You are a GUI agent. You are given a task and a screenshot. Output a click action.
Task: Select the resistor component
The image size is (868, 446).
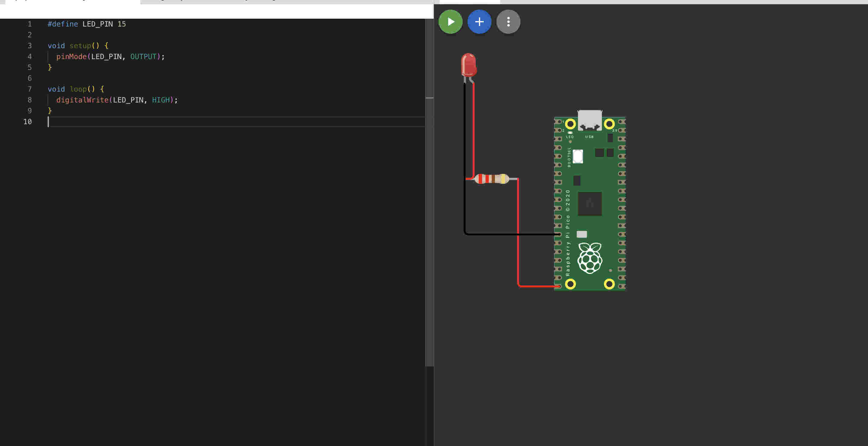(x=492, y=179)
